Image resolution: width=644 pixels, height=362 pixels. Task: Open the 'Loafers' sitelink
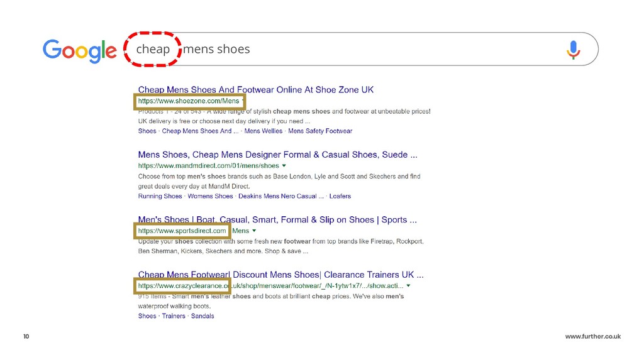(x=340, y=196)
